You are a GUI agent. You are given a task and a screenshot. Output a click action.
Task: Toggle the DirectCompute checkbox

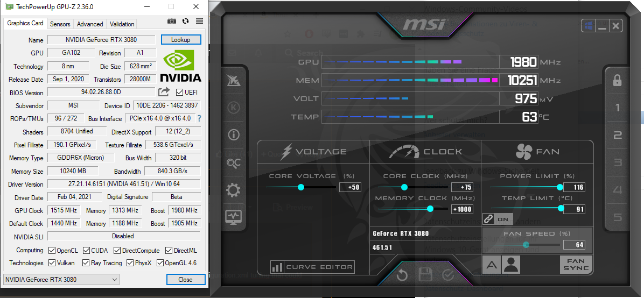tap(117, 250)
